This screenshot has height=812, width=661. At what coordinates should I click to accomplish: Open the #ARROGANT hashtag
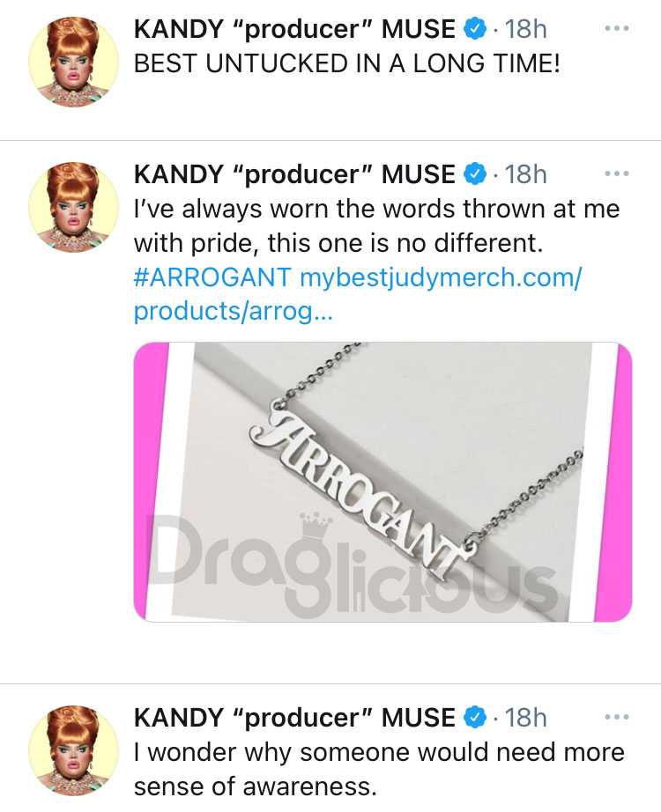(212, 277)
